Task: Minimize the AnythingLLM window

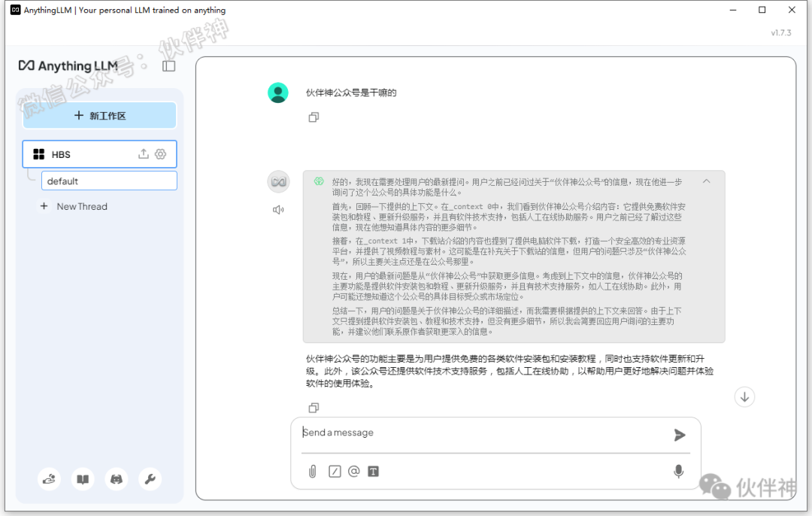Action: (733, 10)
